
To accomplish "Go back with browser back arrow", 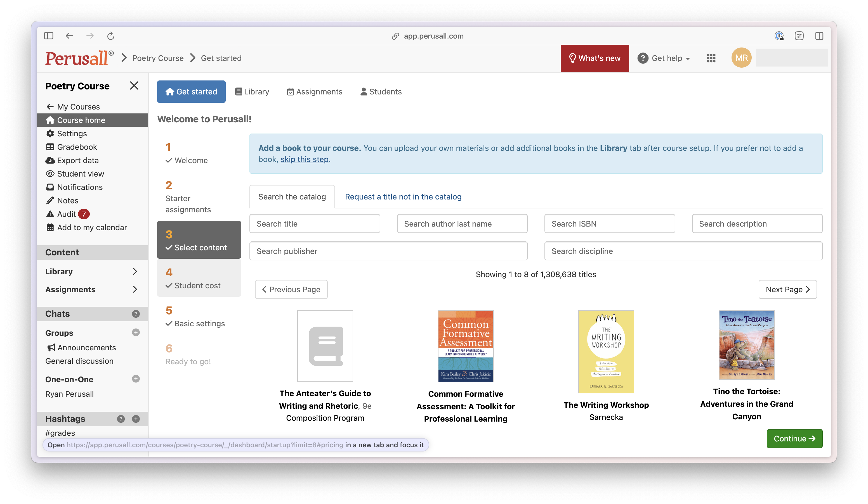I will [x=69, y=36].
